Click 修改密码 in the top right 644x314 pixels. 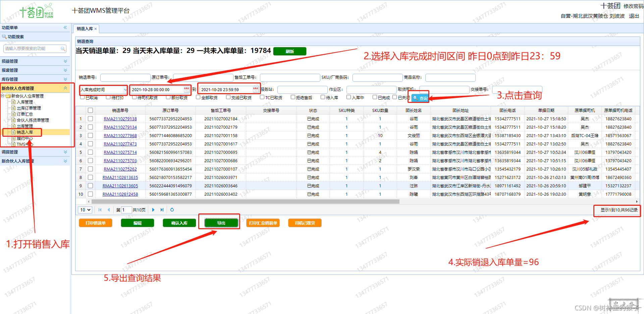click(634, 6)
